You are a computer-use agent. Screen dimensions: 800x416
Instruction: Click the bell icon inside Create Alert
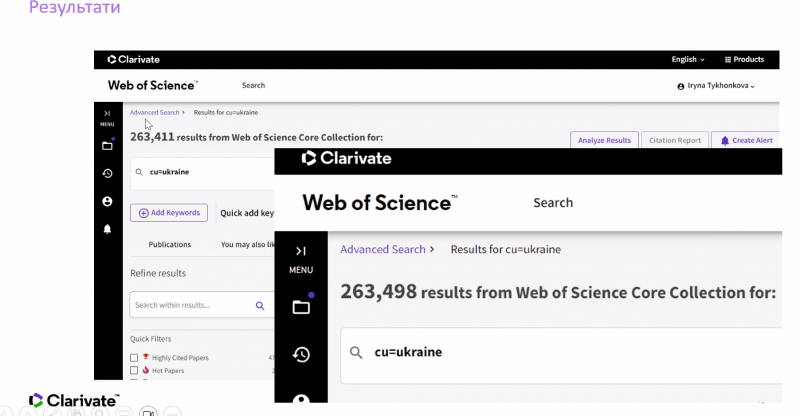724,141
